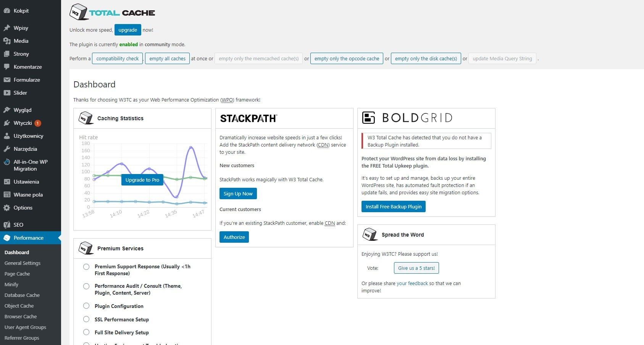
Task: Open Wtyczki plugins menu with update badge
Action: pyautogui.click(x=23, y=123)
